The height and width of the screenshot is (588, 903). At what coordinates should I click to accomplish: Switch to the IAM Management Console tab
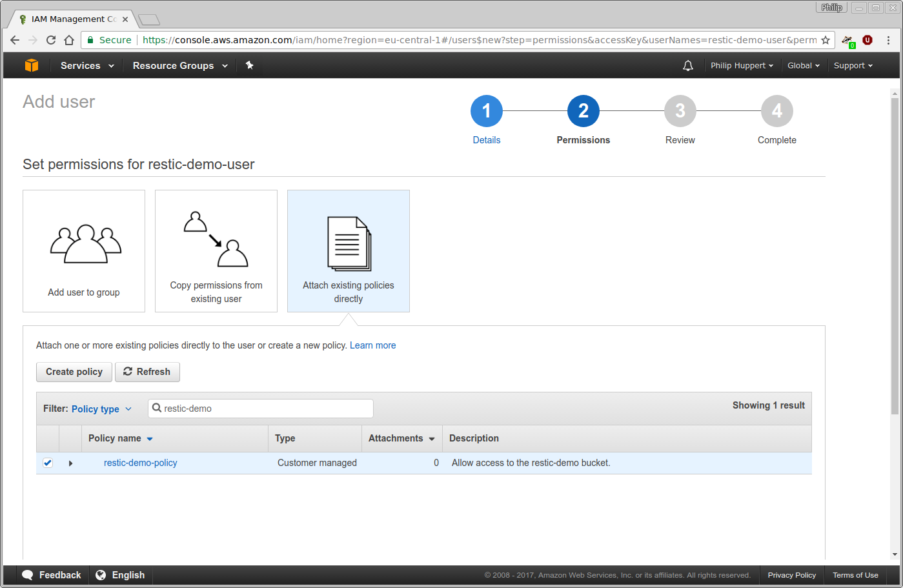71,19
